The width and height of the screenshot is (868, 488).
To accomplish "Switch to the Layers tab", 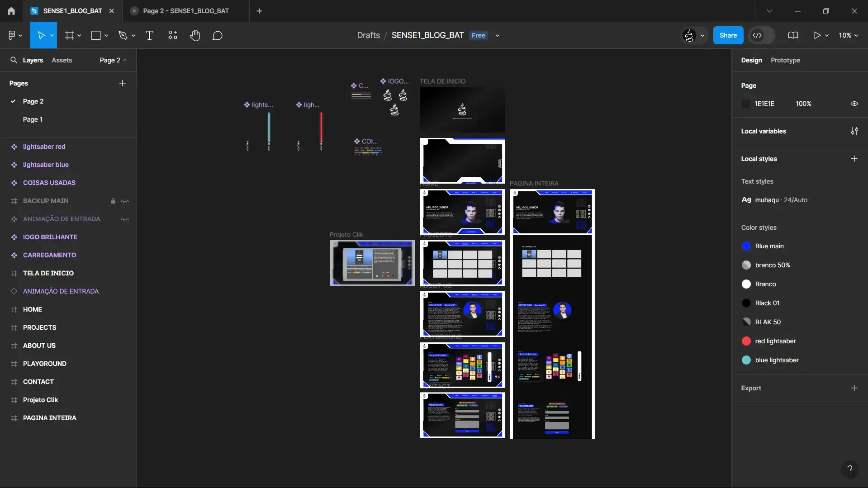I will coord(33,60).
